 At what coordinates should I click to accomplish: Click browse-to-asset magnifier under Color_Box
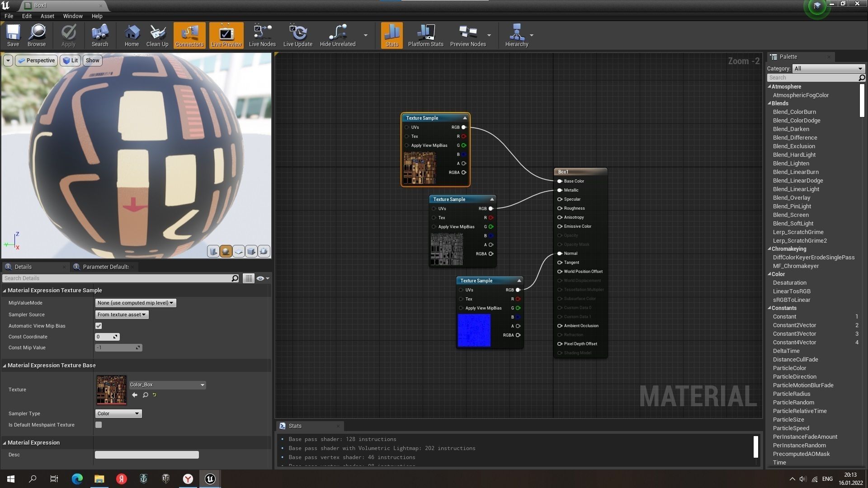[145, 395]
